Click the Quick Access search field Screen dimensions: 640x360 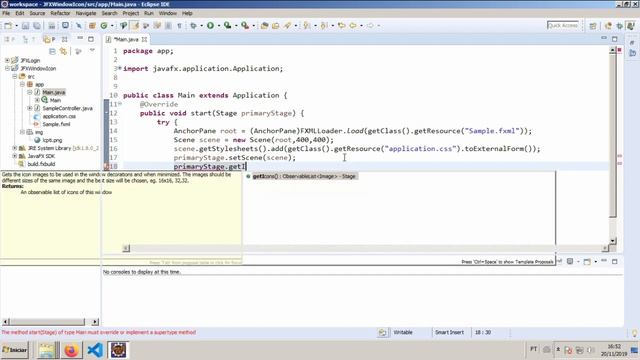pyautogui.click(x=562, y=25)
